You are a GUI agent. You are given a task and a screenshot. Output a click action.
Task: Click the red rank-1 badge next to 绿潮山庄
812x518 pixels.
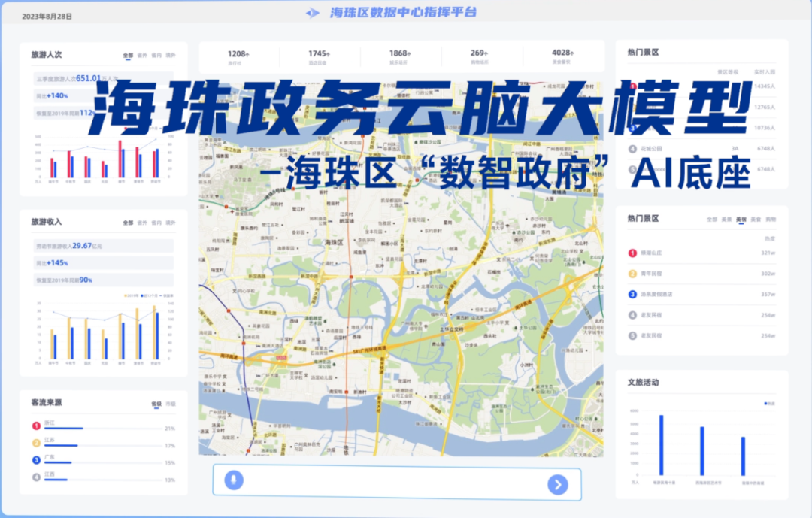[632, 253]
